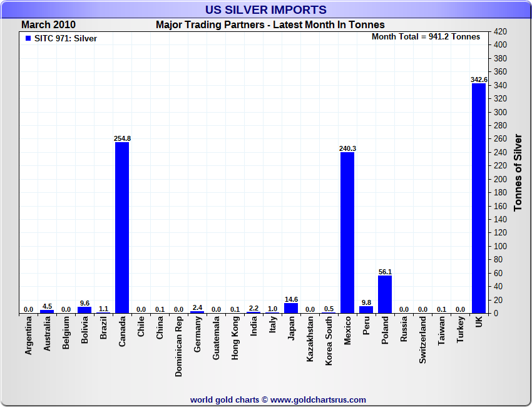Click the US SILVER IMPORTS title

tap(266, 10)
